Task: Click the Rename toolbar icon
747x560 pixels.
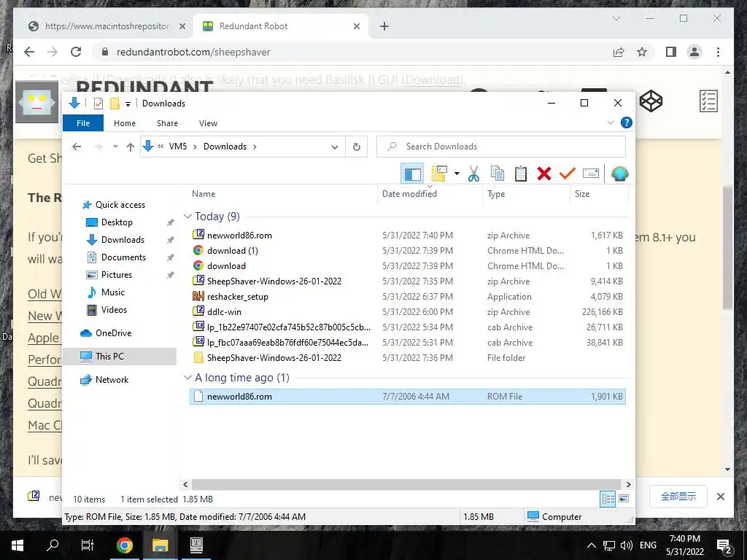Action: click(x=591, y=174)
